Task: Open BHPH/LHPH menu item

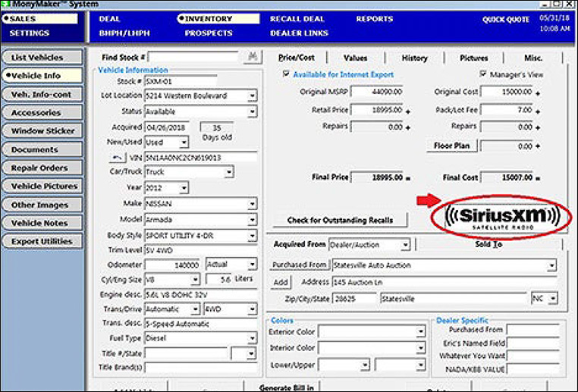Action: coord(124,33)
